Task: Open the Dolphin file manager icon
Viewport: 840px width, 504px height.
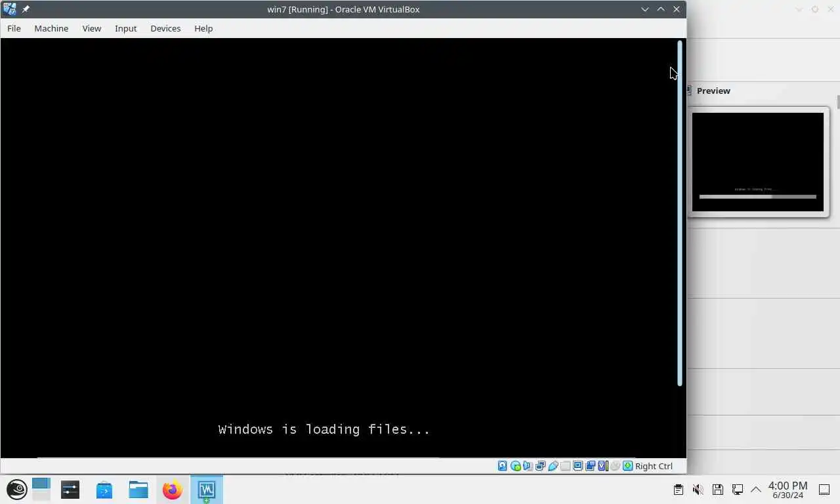Action: click(138, 490)
